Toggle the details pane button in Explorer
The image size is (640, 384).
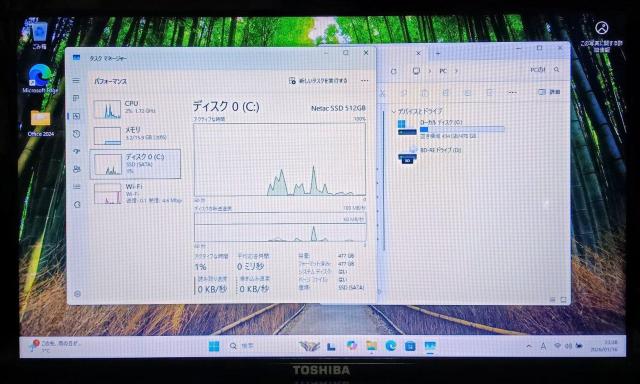pos(549,92)
